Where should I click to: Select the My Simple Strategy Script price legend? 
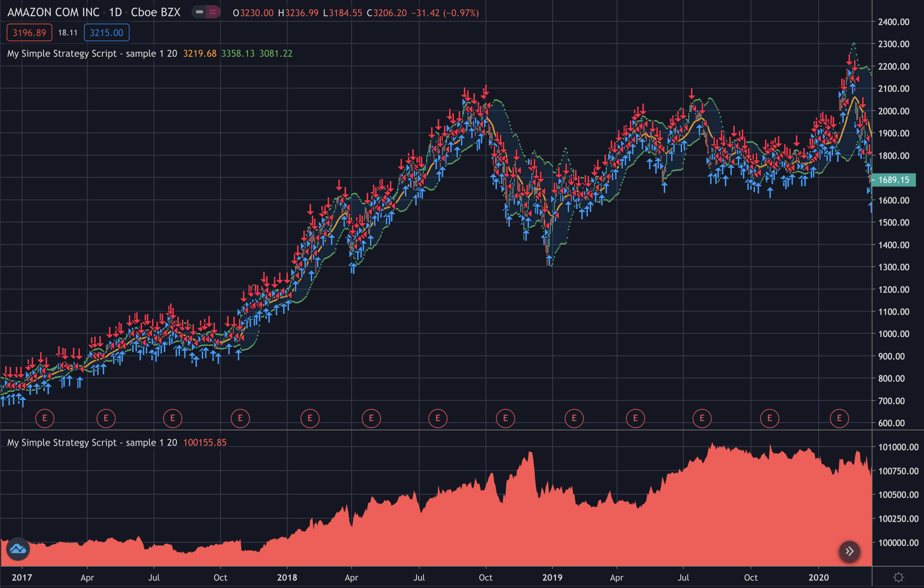point(92,53)
